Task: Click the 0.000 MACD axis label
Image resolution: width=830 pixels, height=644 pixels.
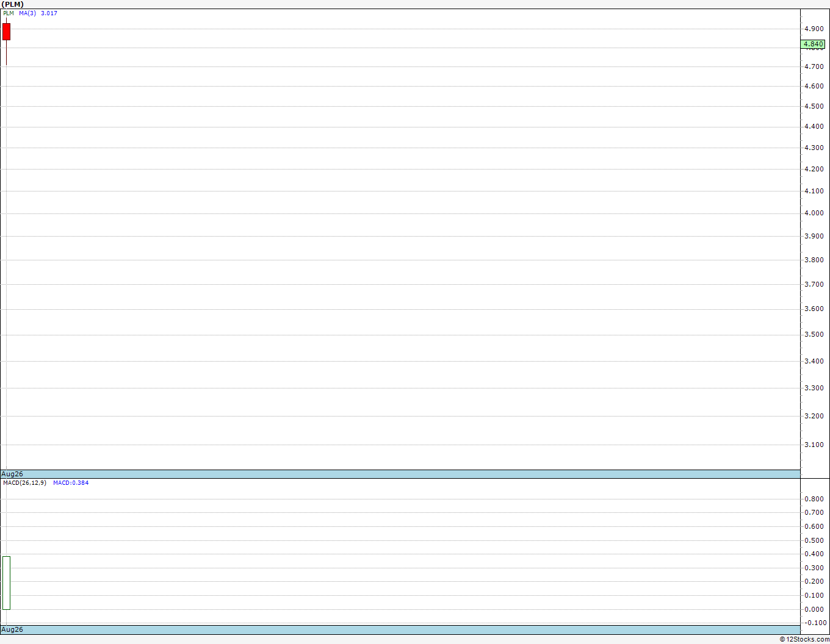Action: [x=814, y=609]
